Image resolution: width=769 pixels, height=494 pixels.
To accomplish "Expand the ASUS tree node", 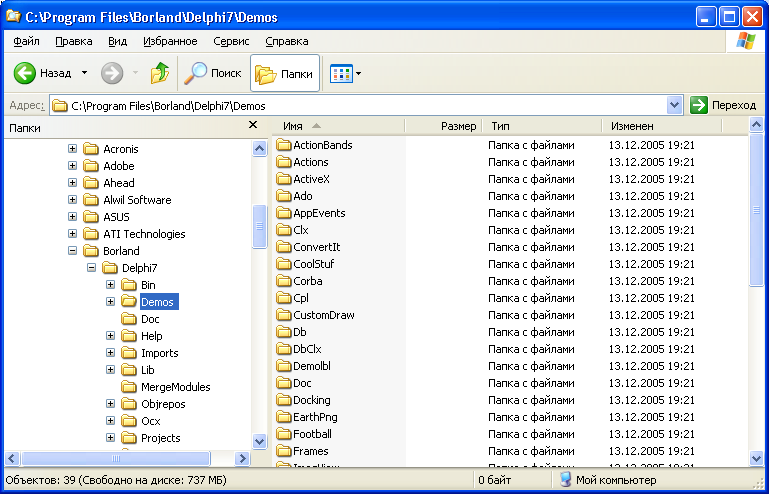I will [x=73, y=217].
